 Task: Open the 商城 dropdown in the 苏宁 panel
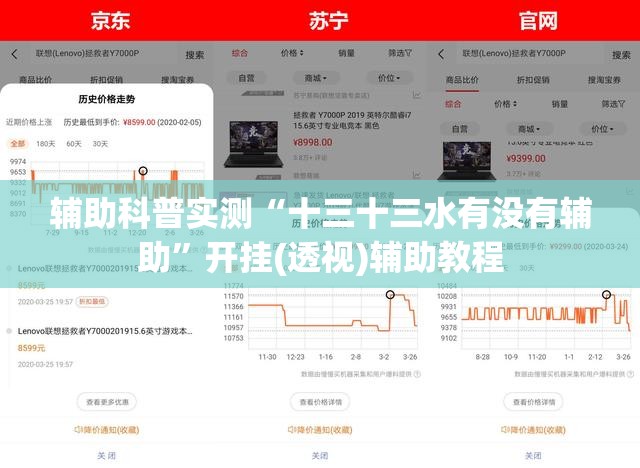point(316,78)
